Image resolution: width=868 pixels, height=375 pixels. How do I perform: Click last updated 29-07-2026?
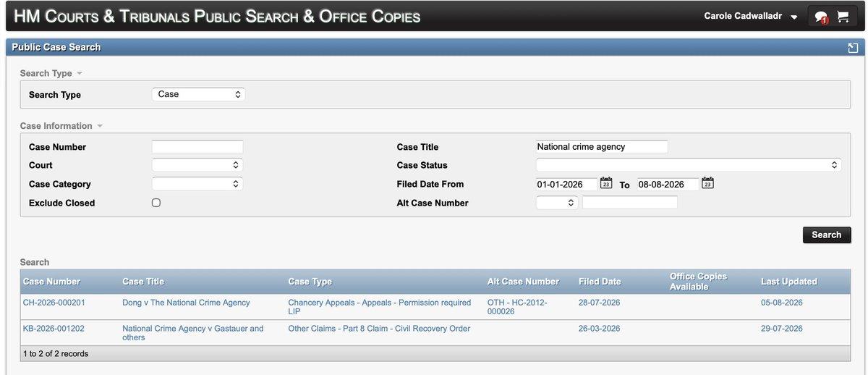782,329
